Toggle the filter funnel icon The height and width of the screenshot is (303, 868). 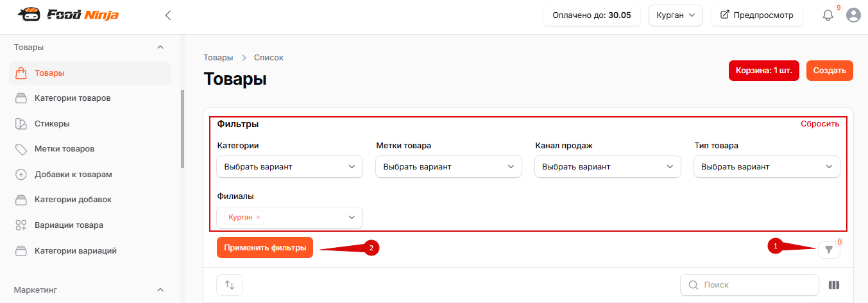point(829,250)
